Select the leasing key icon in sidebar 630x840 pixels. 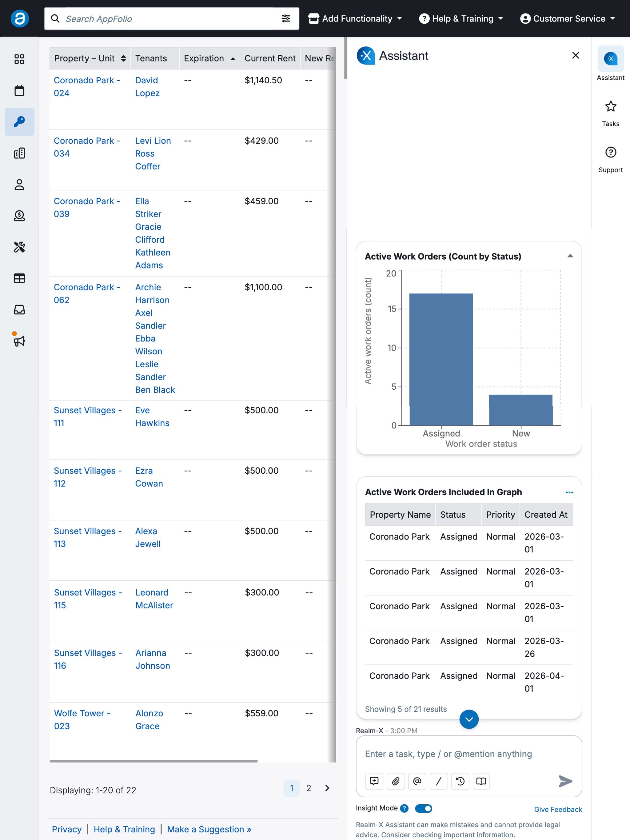click(x=19, y=121)
